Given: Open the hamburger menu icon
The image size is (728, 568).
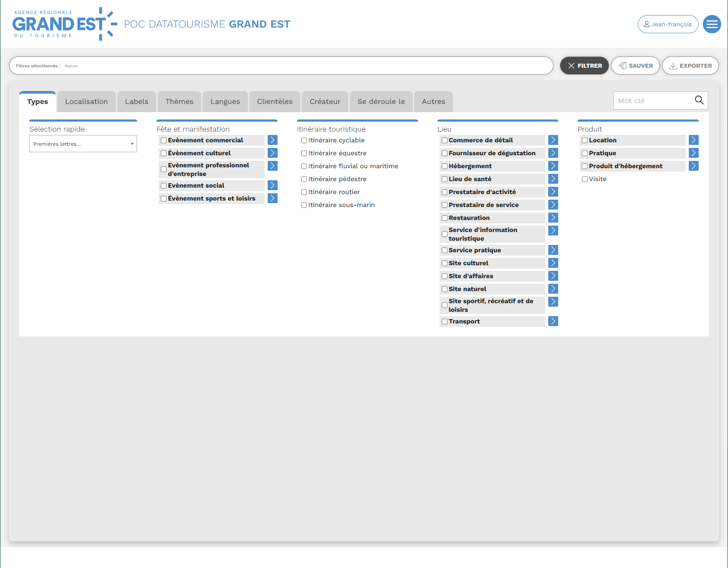Looking at the screenshot, I should point(712,24).
